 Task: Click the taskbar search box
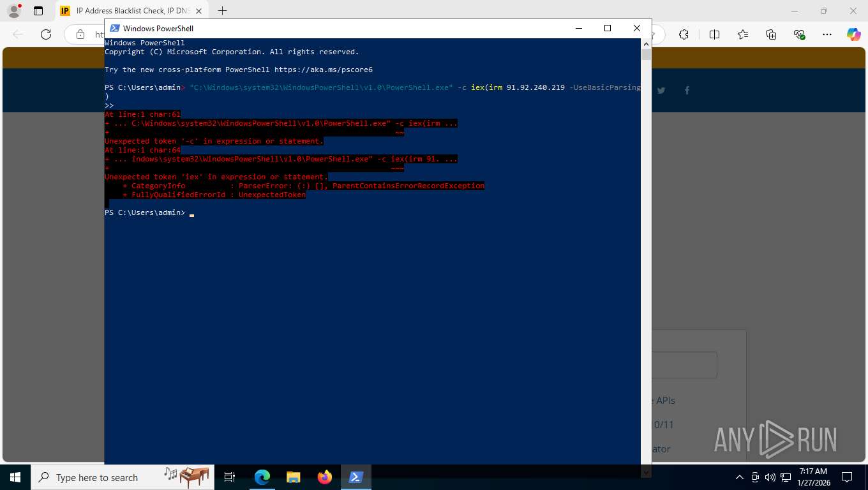[x=123, y=477]
